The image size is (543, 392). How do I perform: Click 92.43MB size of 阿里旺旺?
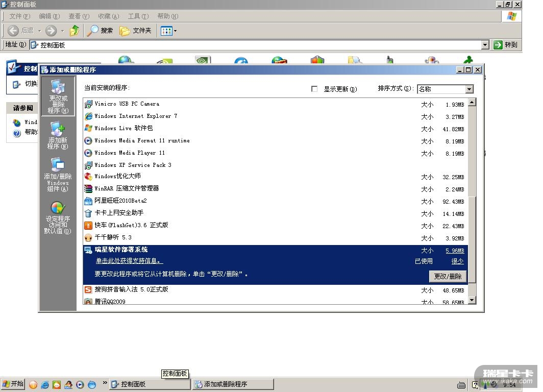pyautogui.click(x=453, y=202)
